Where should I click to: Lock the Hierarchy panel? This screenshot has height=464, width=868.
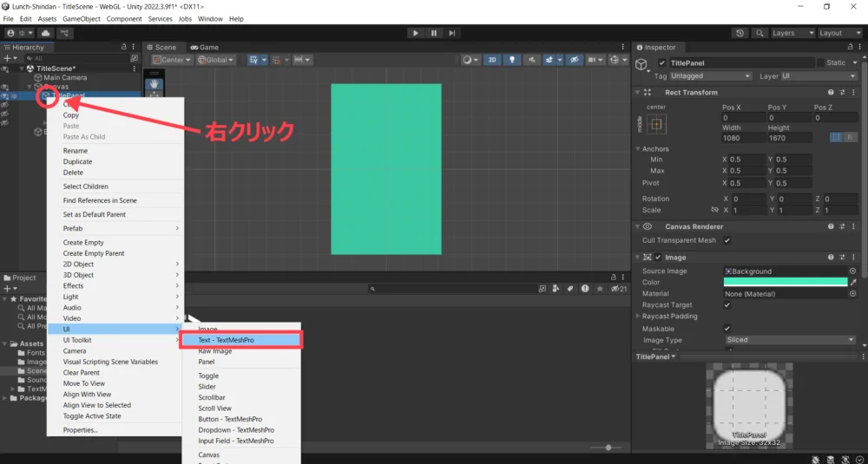tap(124, 47)
